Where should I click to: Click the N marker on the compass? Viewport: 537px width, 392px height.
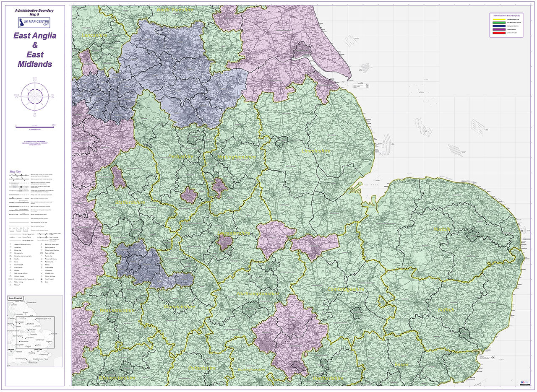click(35, 79)
